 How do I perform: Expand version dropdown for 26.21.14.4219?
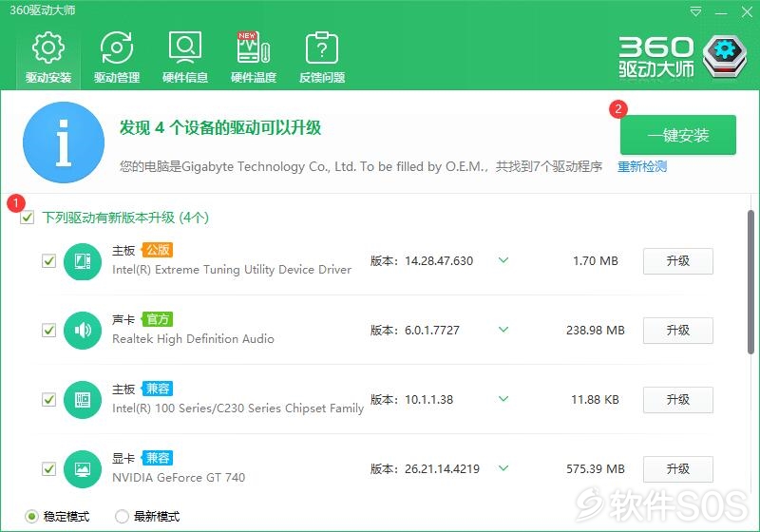tap(503, 468)
